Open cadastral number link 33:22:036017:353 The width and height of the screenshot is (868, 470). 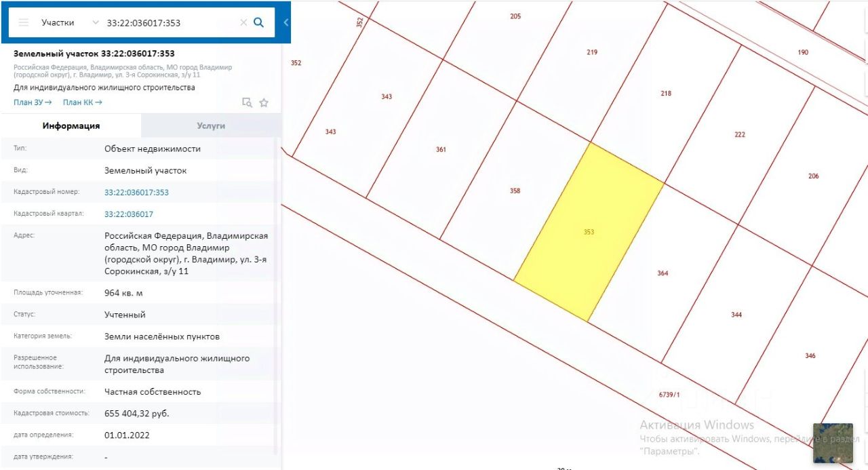136,193
